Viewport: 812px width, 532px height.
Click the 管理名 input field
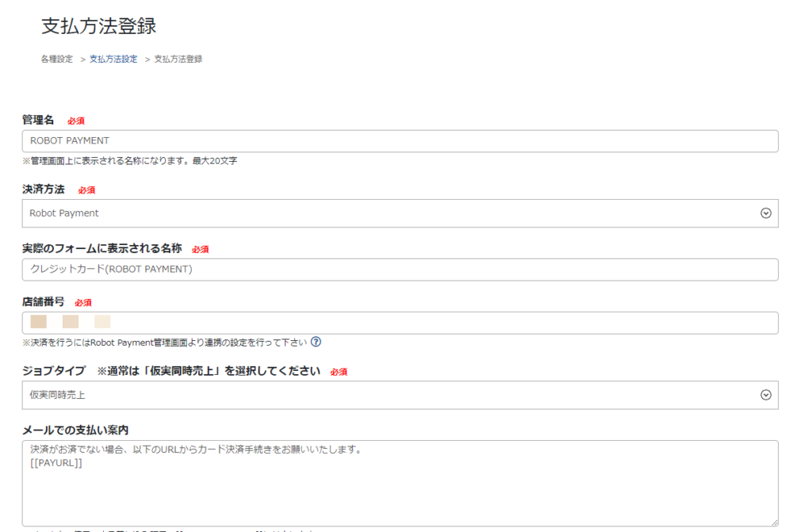coord(400,141)
